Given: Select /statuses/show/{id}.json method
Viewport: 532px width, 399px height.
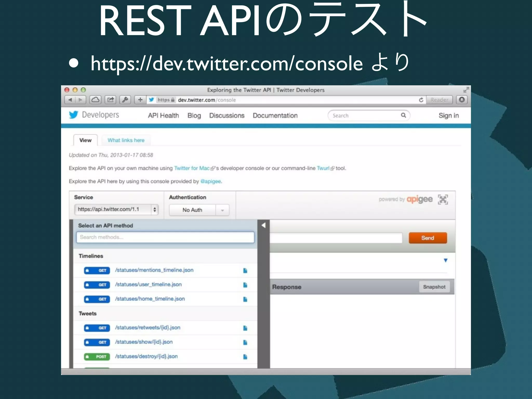Looking at the screenshot, I should [144, 342].
